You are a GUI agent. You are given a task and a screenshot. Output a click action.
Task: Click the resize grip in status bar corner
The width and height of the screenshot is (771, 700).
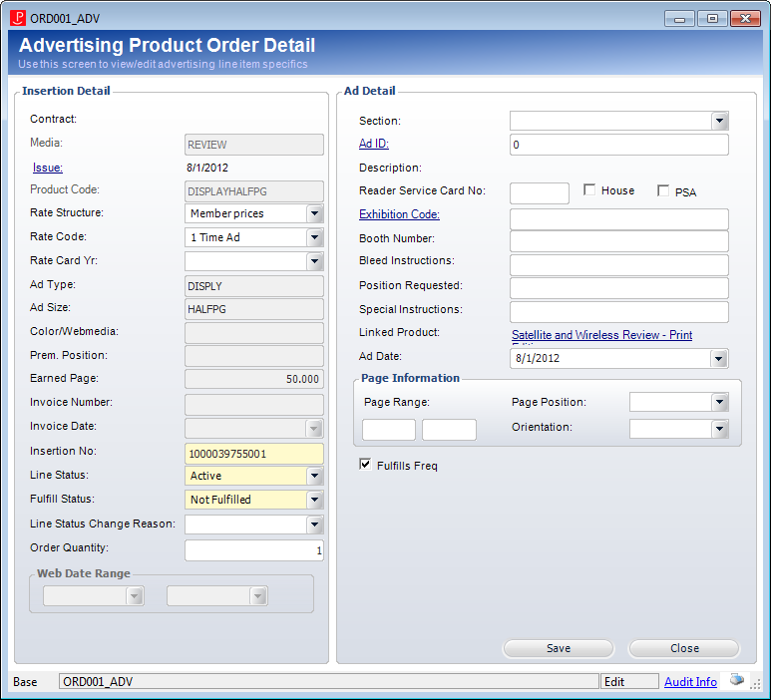click(755, 683)
